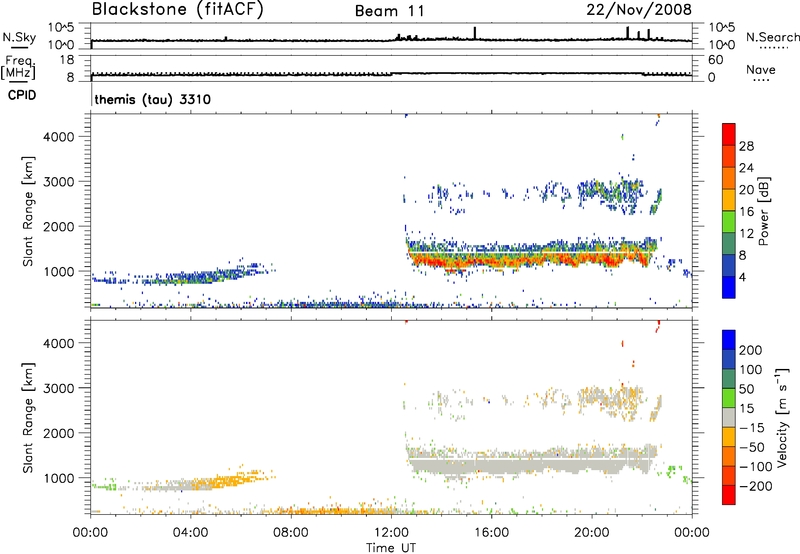Click the '08:00' time axis tick label

click(290, 533)
